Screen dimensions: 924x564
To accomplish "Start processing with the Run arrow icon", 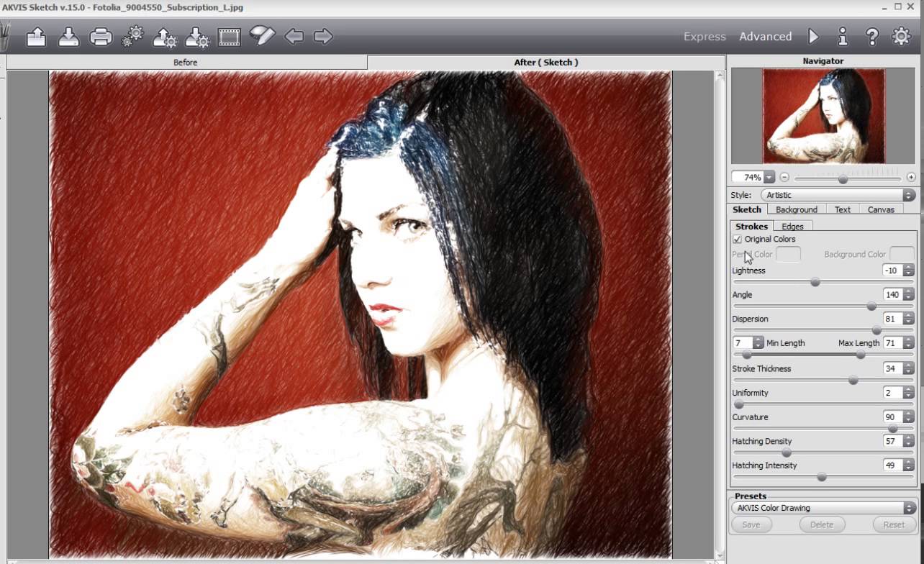I will tap(813, 36).
